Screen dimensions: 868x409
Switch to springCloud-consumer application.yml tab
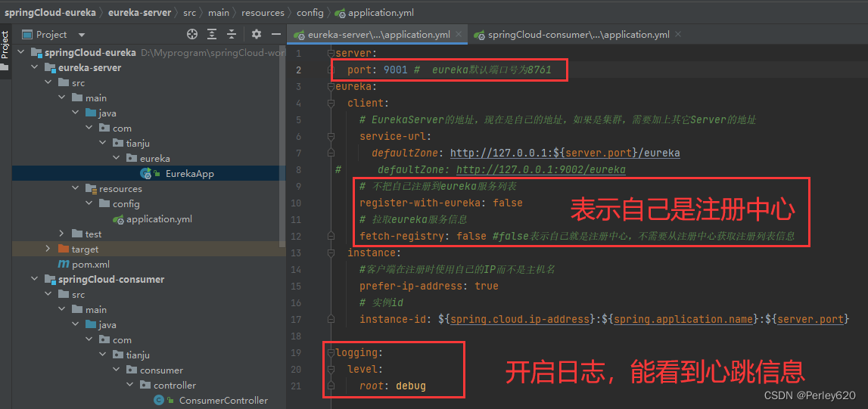tap(578, 34)
